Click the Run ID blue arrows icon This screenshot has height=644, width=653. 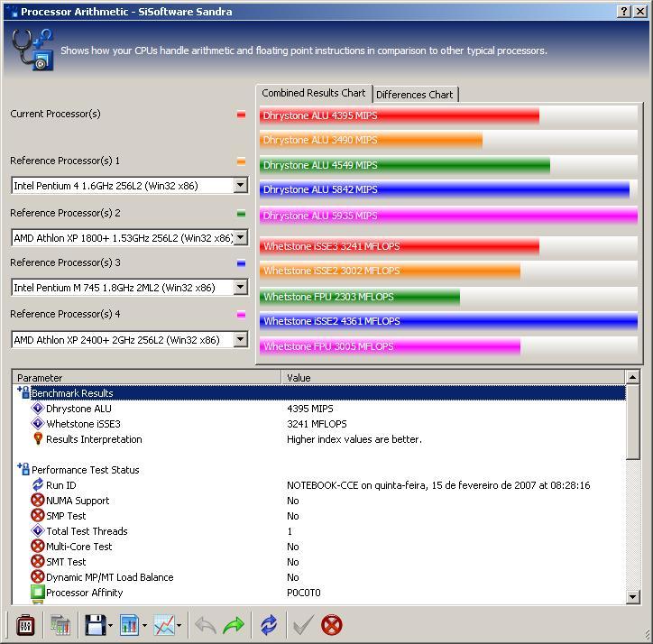pyautogui.click(x=38, y=484)
